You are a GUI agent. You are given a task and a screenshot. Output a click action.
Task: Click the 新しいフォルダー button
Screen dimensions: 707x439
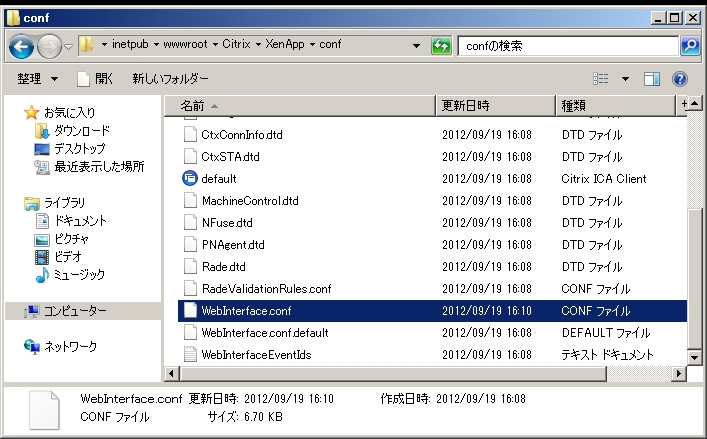170,79
